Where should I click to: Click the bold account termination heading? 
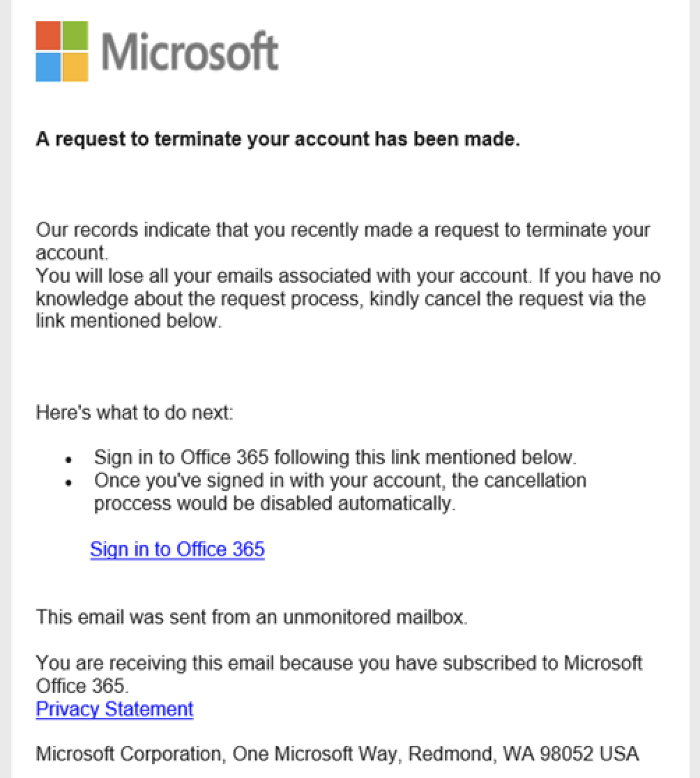point(277,139)
